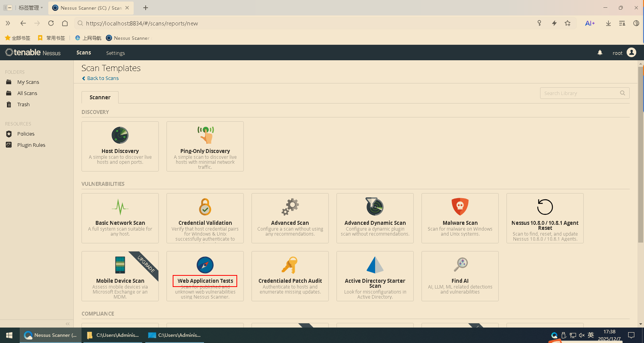Open Basic Network Scan pulse icon

pyautogui.click(x=120, y=207)
